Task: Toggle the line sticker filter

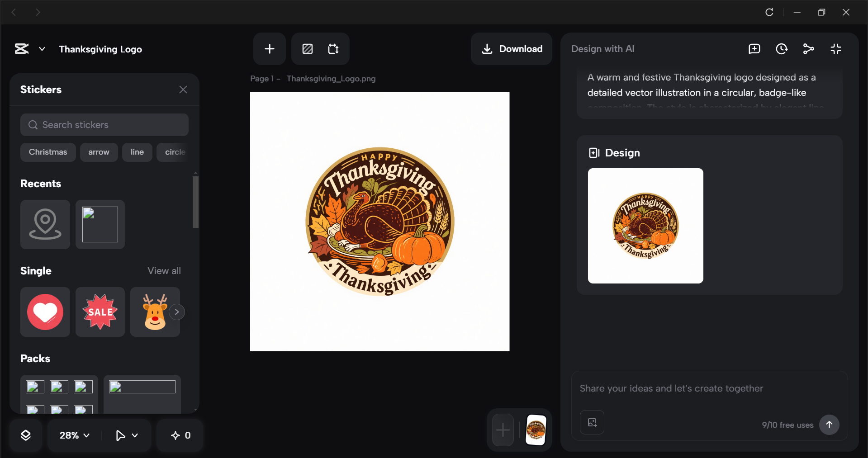Action: [x=137, y=152]
